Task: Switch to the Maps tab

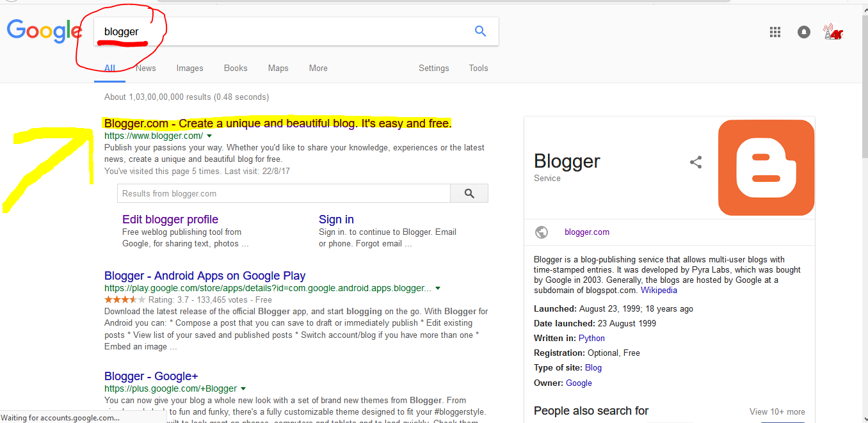Action: tap(278, 68)
